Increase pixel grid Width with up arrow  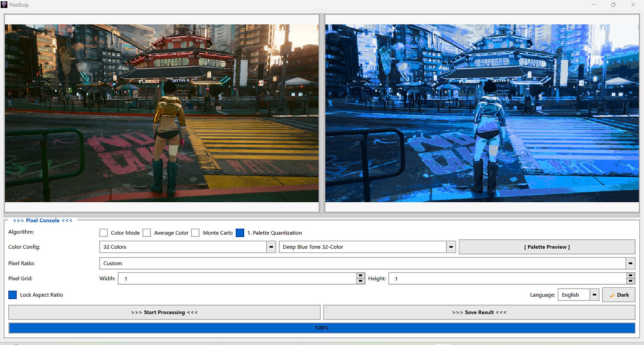click(361, 276)
